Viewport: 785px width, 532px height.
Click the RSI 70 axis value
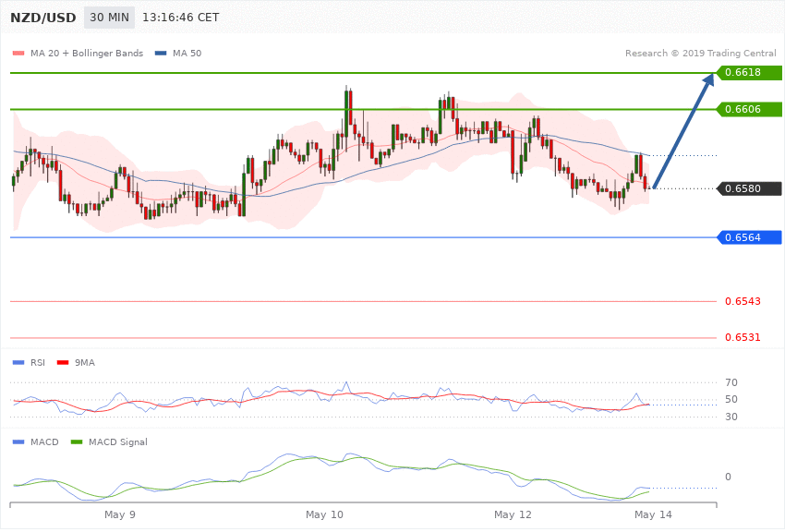point(731,383)
